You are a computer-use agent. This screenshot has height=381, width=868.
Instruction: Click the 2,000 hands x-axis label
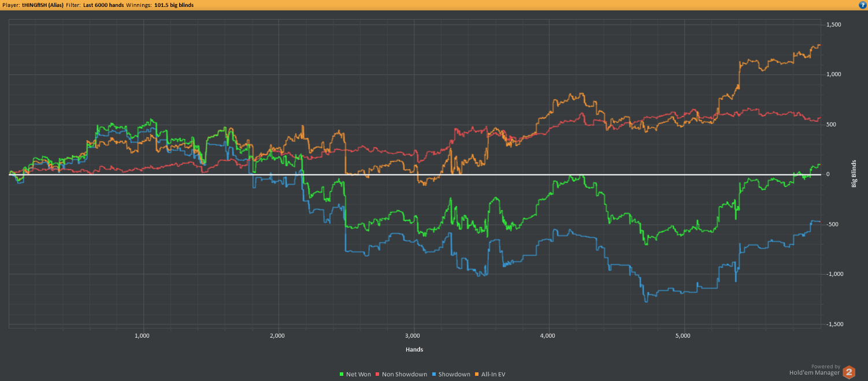[277, 335]
